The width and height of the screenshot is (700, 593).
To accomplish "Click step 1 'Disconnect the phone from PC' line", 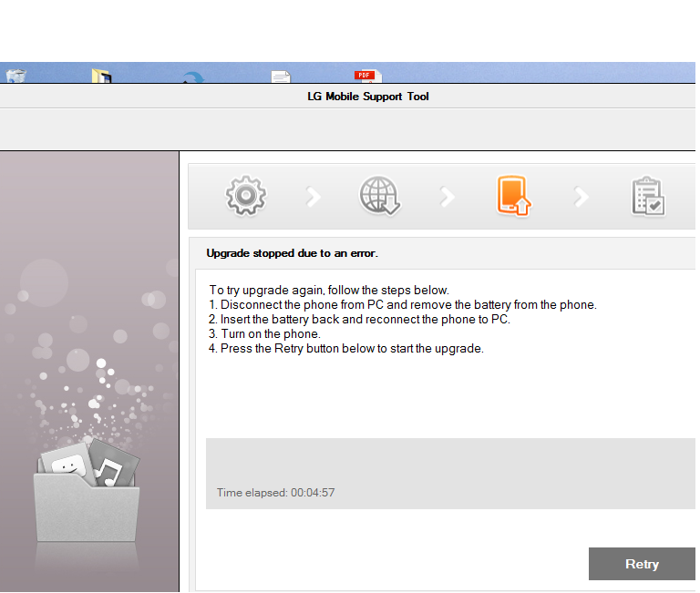I will pos(403,305).
